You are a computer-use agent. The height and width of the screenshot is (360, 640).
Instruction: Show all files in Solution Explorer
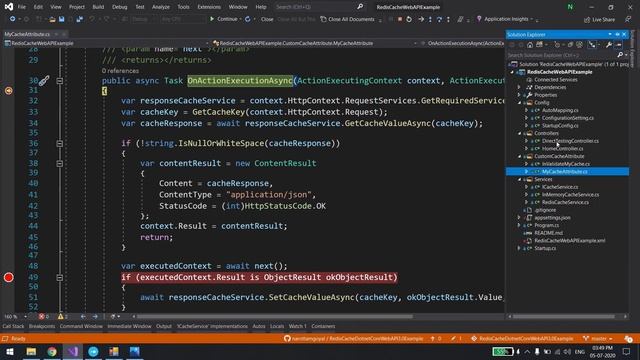(x=580, y=45)
